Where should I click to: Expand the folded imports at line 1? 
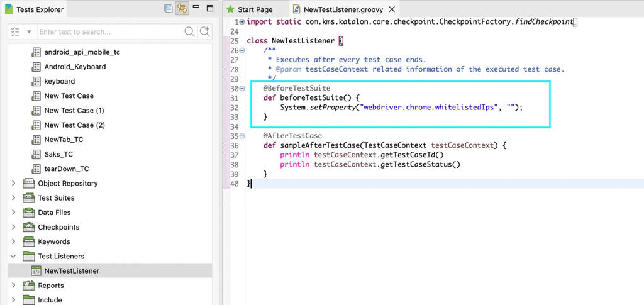[x=242, y=22]
